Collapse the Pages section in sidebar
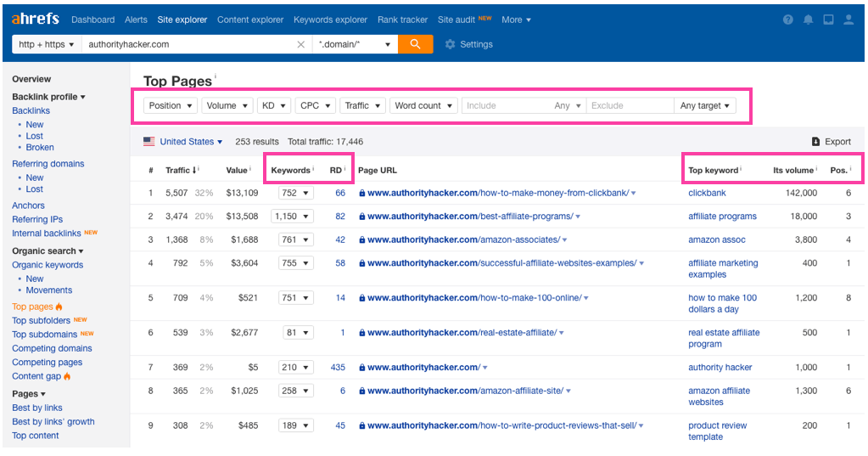This screenshot has height=456, width=868. point(29,394)
